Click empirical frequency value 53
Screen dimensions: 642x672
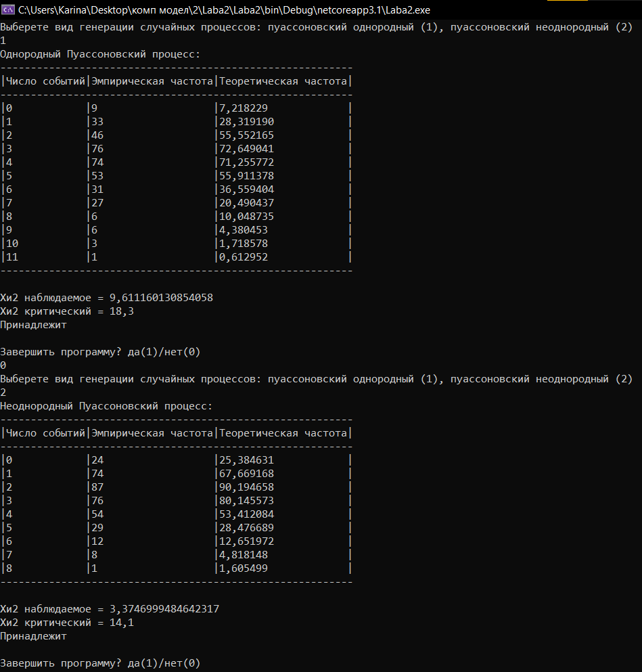pyautogui.click(x=97, y=176)
